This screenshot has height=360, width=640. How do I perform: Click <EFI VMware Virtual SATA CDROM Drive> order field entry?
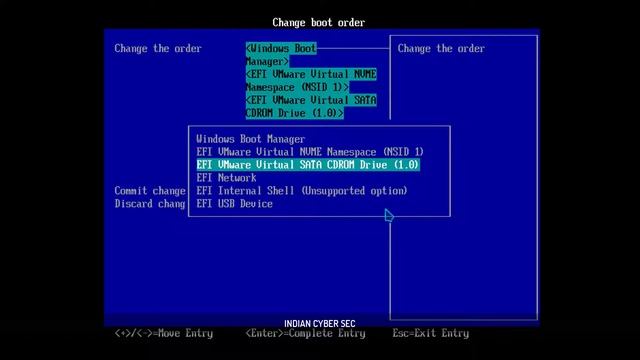point(311,107)
